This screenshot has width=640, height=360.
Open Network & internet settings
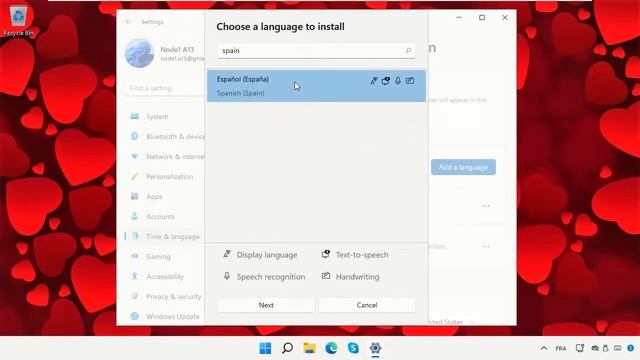(x=176, y=157)
